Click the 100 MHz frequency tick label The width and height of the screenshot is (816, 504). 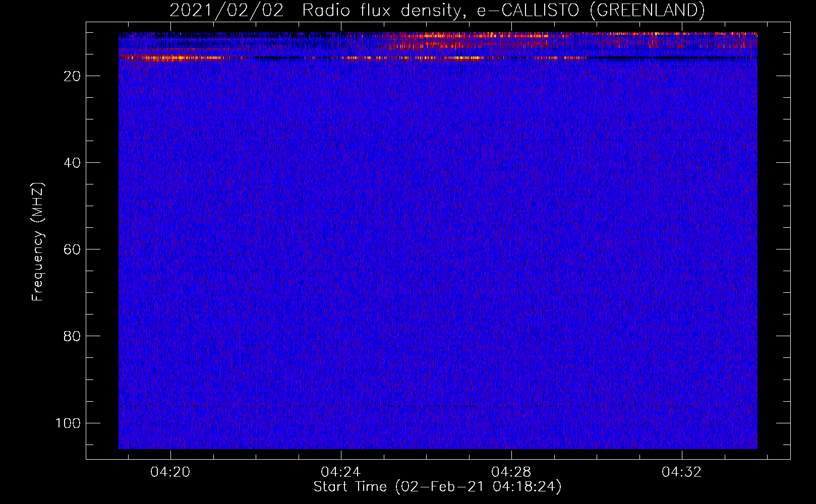coord(68,423)
